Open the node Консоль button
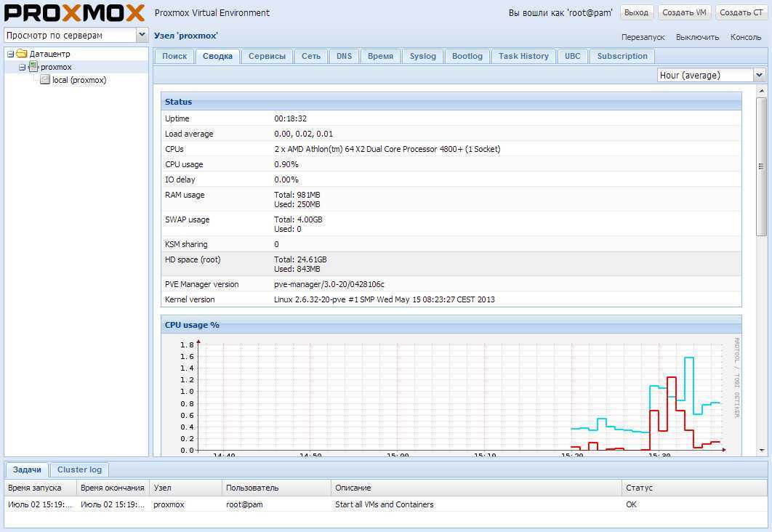772x532 pixels. (745, 37)
